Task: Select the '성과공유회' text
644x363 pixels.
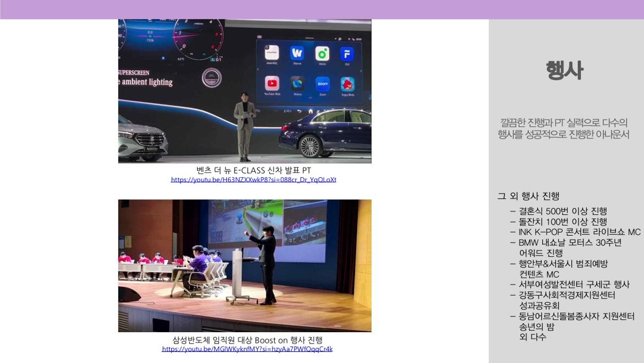Action: (539, 306)
